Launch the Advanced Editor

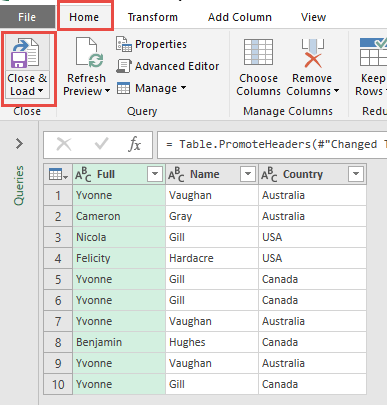[168, 66]
